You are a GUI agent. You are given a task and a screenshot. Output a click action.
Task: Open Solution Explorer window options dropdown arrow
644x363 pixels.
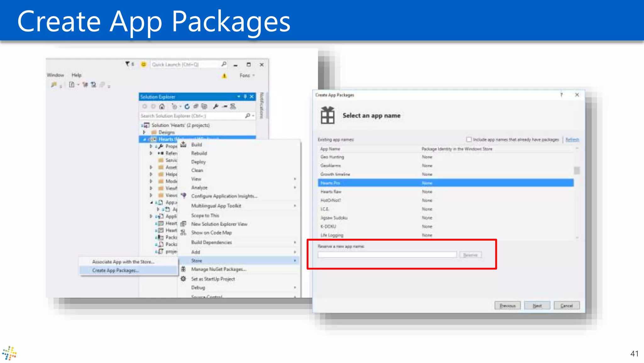[238, 97]
